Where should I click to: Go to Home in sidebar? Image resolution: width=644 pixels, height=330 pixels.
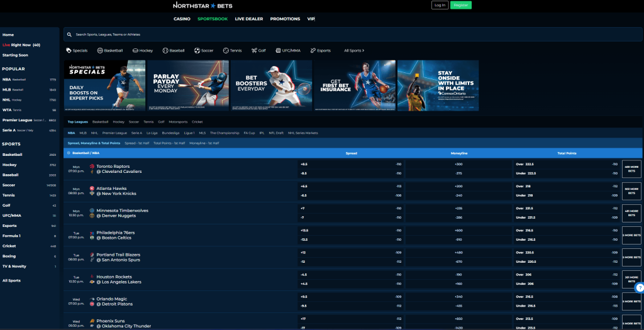coord(8,35)
